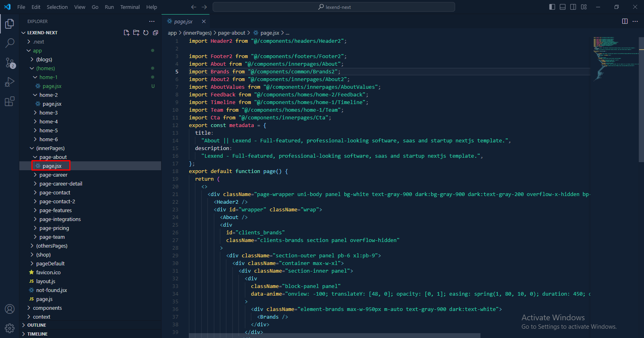644x338 pixels.
Task: Collapse all folders in Explorer
Action: 155,33
